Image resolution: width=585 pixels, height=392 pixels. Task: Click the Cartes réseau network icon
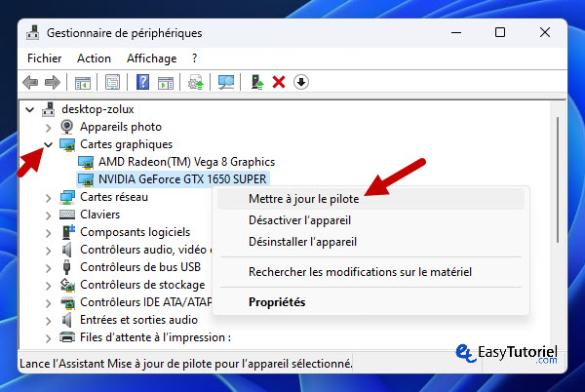click(67, 197)
